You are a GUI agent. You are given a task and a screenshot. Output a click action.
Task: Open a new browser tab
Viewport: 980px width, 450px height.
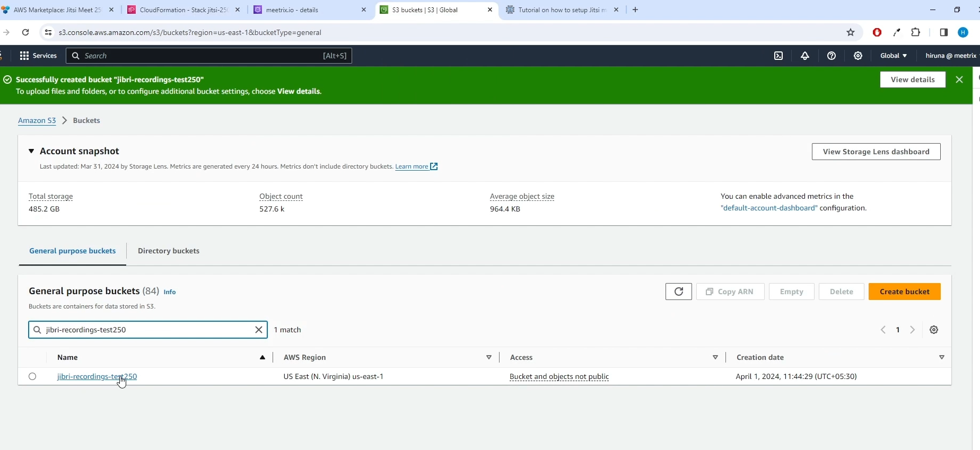[x=635, y=10]
